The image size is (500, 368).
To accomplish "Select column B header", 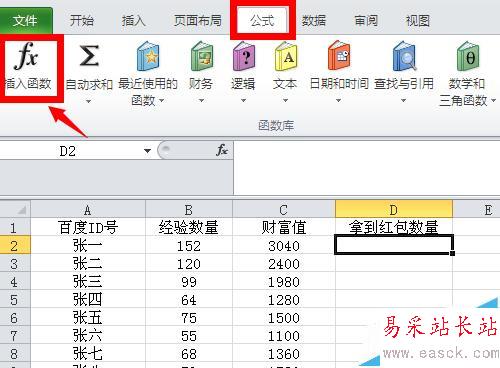I will 189,210.
